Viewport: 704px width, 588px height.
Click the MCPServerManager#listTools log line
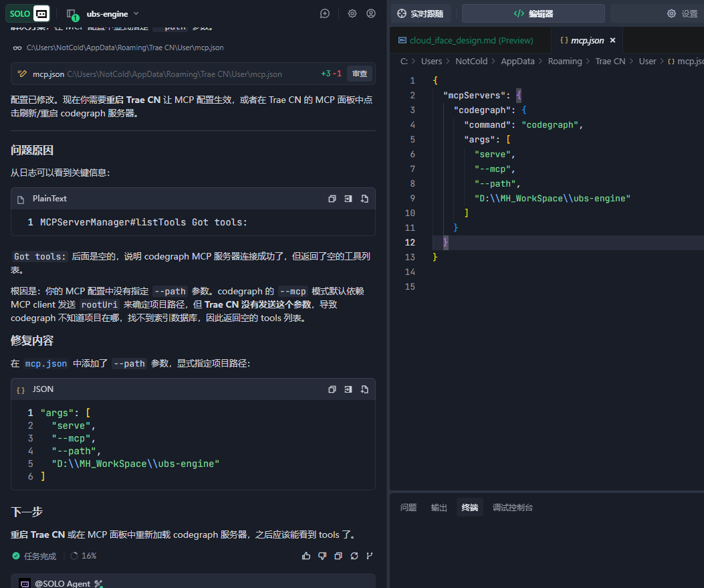144,222
